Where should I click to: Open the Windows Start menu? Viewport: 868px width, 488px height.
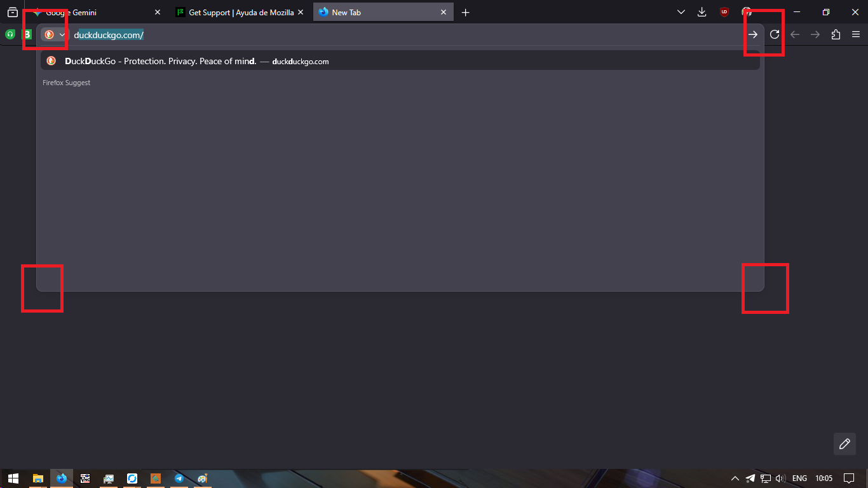13,478
